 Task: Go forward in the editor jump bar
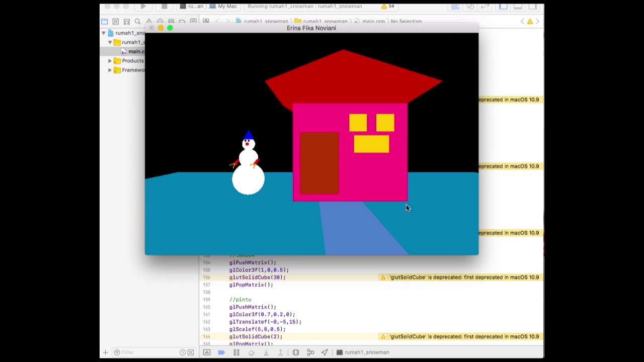[x=227, y=21]
